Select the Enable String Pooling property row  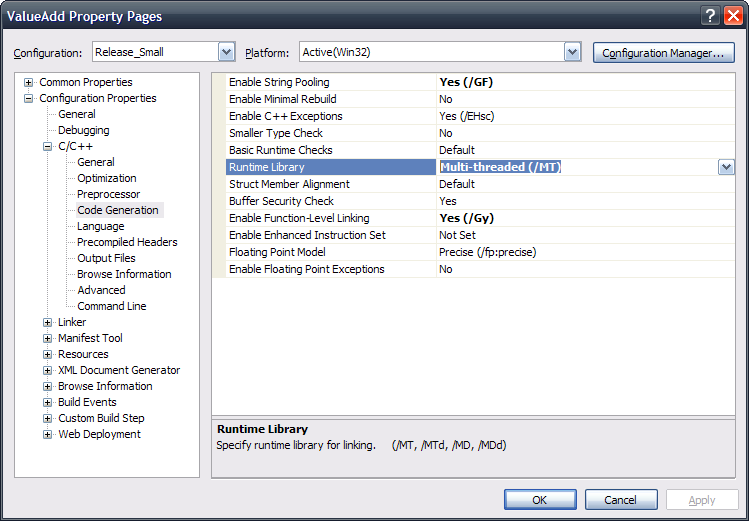click(x=279, y=82)
